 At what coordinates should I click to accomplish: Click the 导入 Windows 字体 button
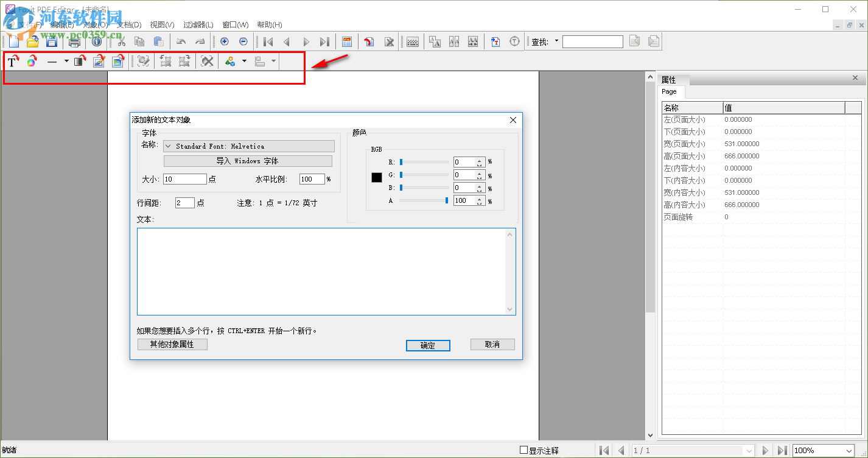point(248,161)
